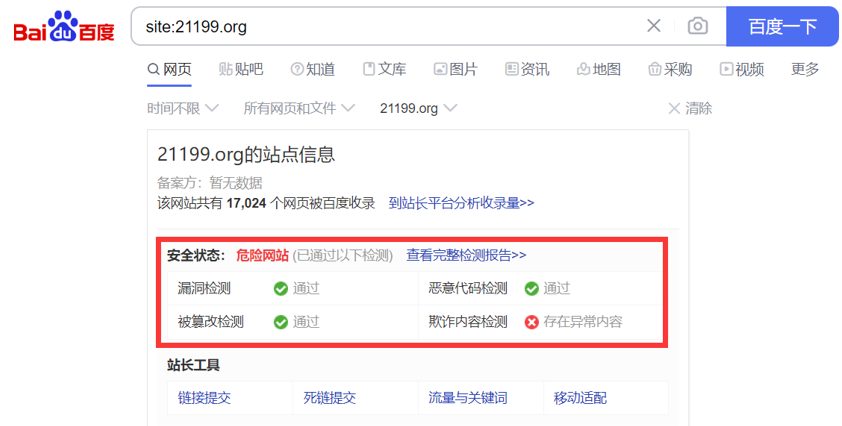Expand the 所有网页和文件 file type dropdown
Viewport: 842px width, 426px height.
point(299,109)
